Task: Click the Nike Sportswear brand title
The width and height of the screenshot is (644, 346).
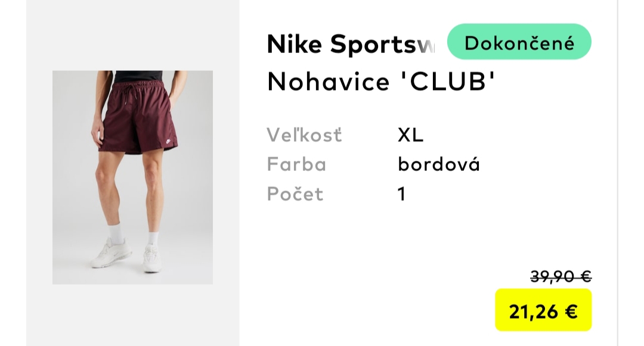Action: 351,44
